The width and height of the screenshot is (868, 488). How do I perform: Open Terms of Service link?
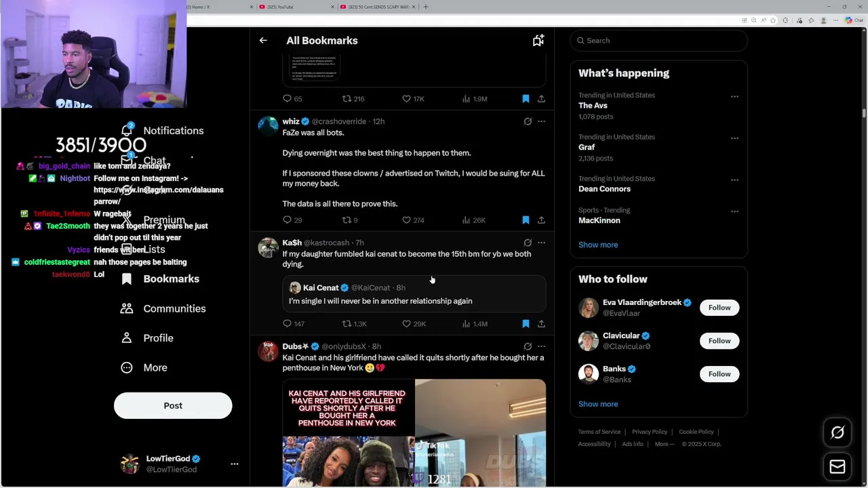coord(599,432)
